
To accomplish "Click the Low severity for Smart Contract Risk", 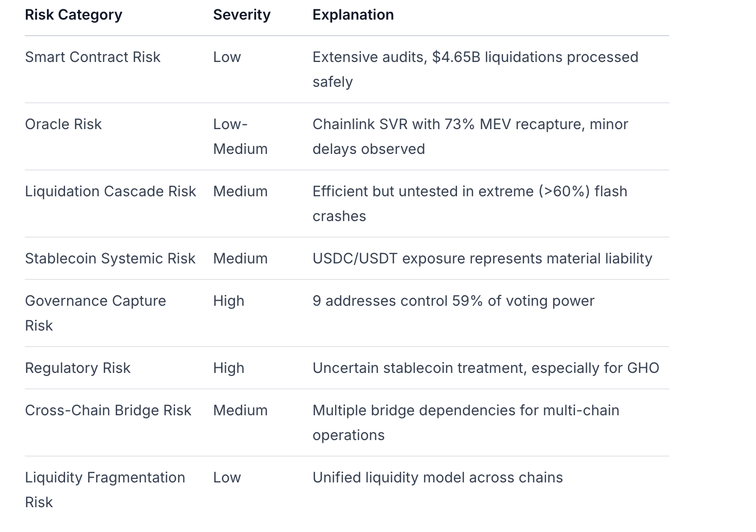I will (227, 57).
